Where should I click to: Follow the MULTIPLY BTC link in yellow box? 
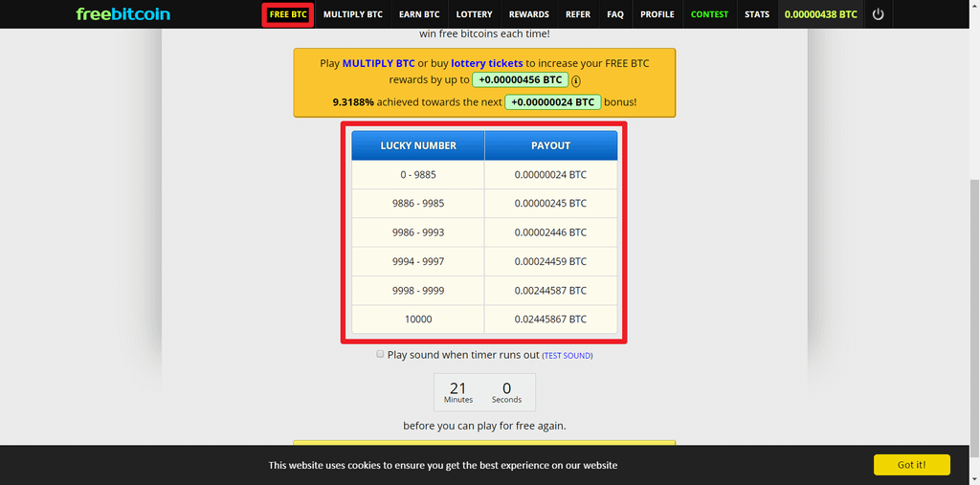tap(379, 63)
